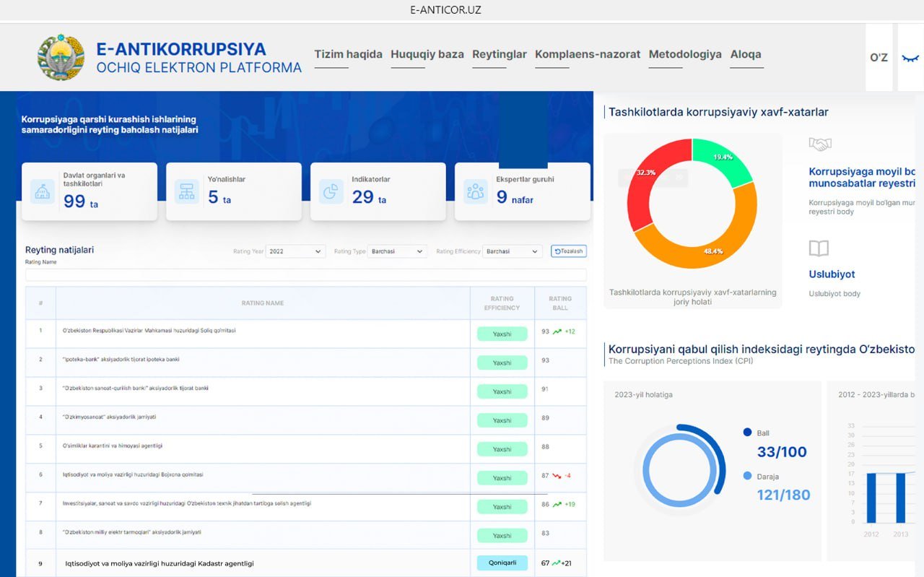
Task: Select the Qoniqarli badge for Kadastr agentligi
Action: tap(502, 563)
